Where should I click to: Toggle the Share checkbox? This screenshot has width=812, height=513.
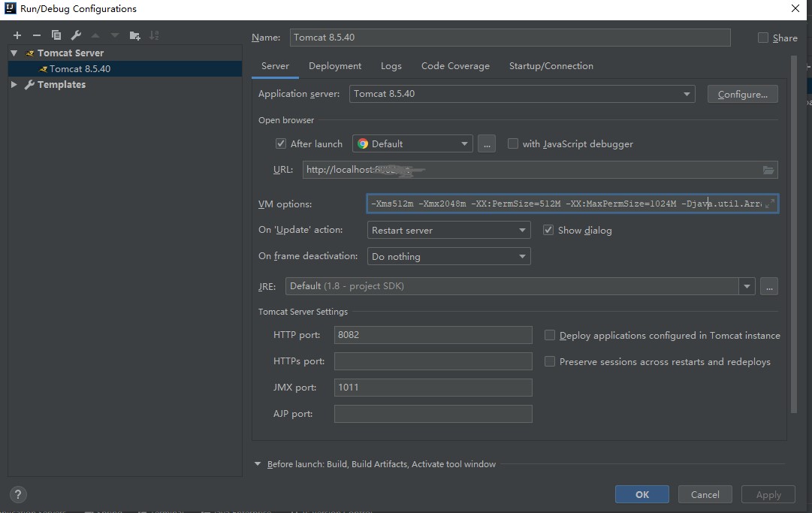pyautogui.click(x=763, y=38)
